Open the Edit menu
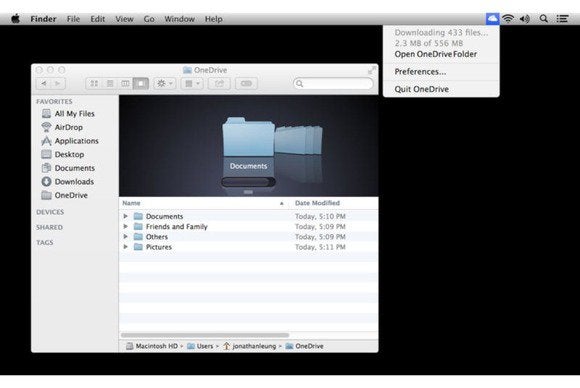Screen dimensions: 580x388 click(98, 19)
